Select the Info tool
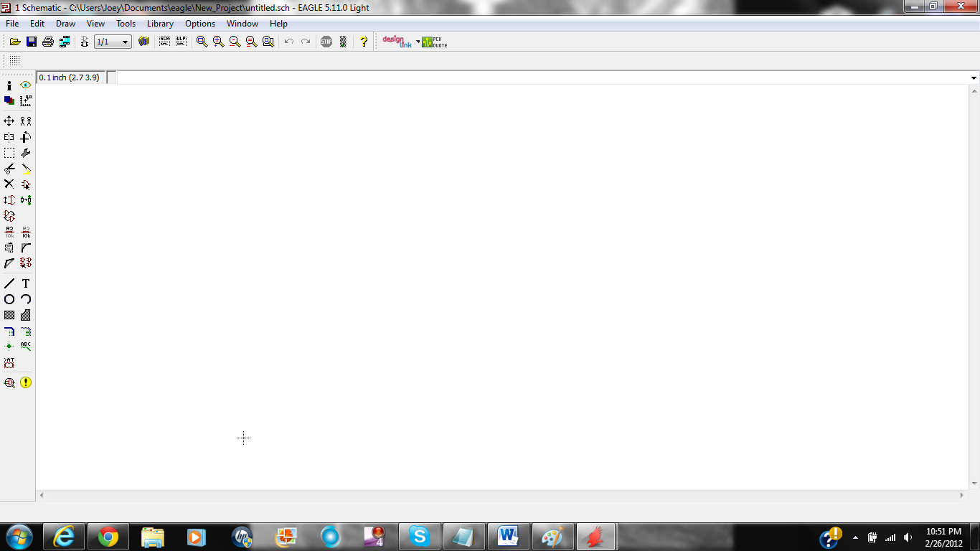Screen dimensions: 980x551 coord(9,85)
